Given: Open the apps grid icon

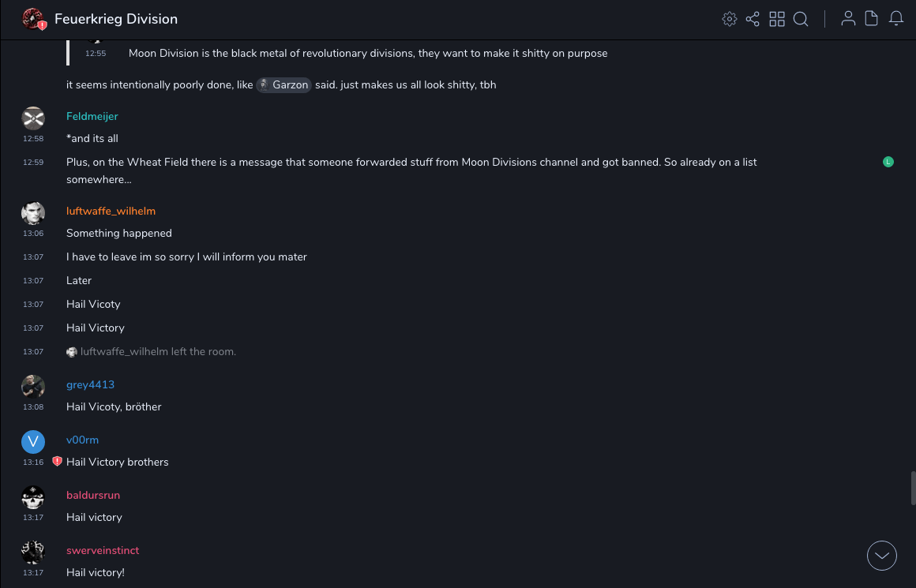Looking at the screenshot, I should (777, 19).
